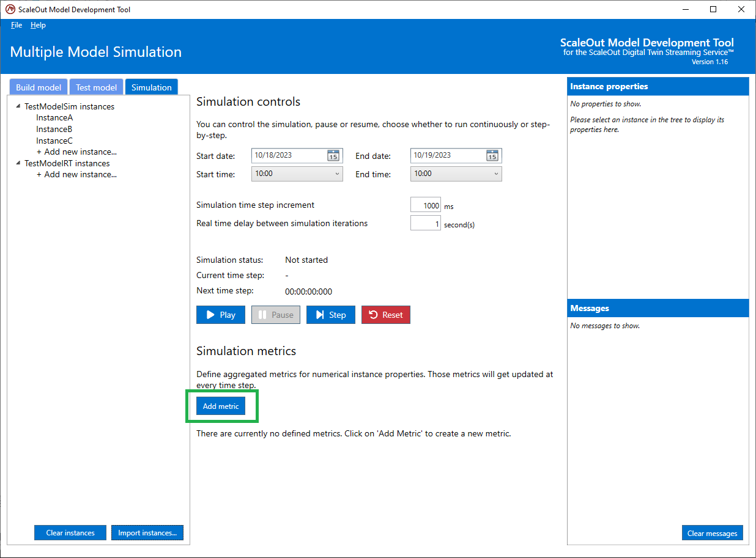Add new instance under TestModelRT

(76, 174)
